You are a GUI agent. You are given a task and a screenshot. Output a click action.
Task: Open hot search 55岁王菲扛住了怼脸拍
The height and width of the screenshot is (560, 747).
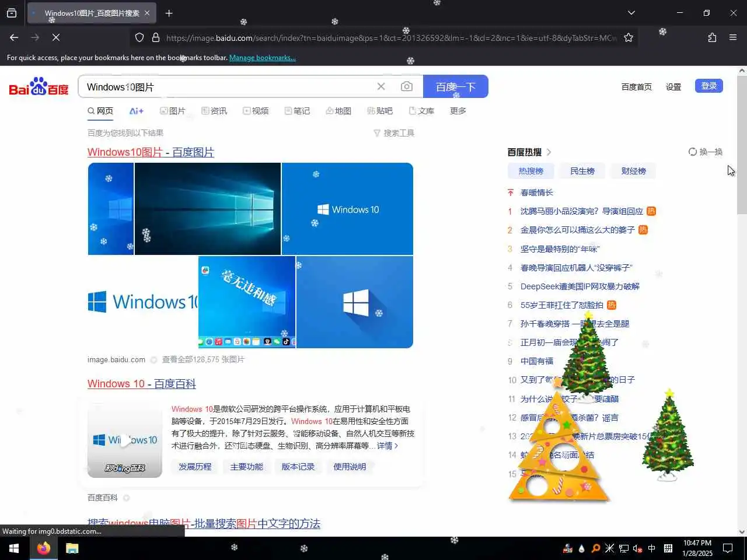point(561,305)
